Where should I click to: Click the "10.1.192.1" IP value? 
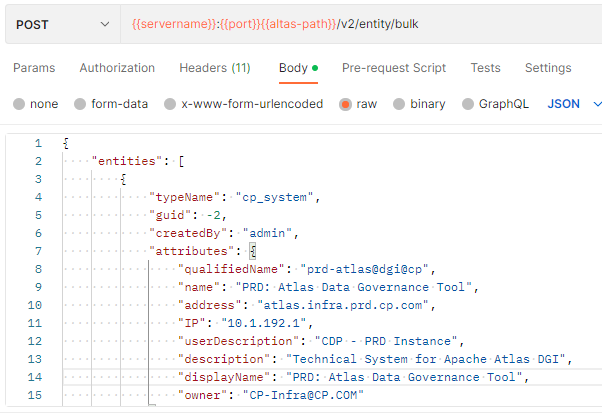(x=264, y=323)
